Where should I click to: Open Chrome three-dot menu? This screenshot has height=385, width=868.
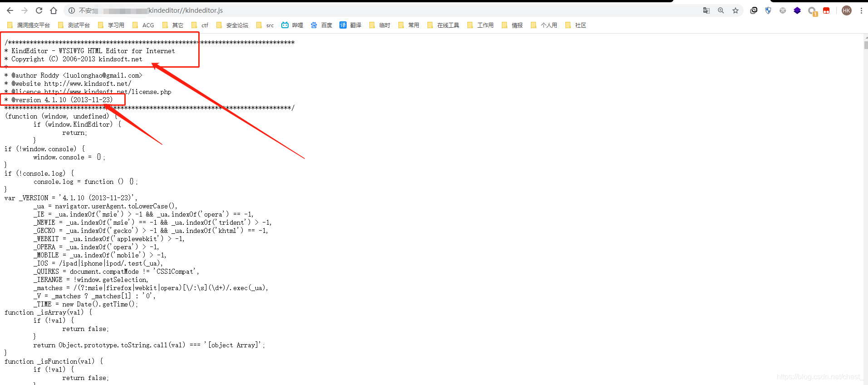point(861,10)
